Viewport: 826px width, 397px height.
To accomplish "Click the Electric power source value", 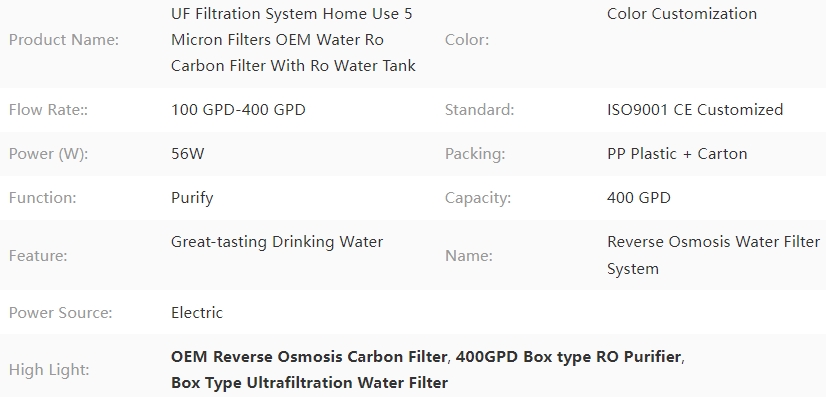I will click(197, 313).
